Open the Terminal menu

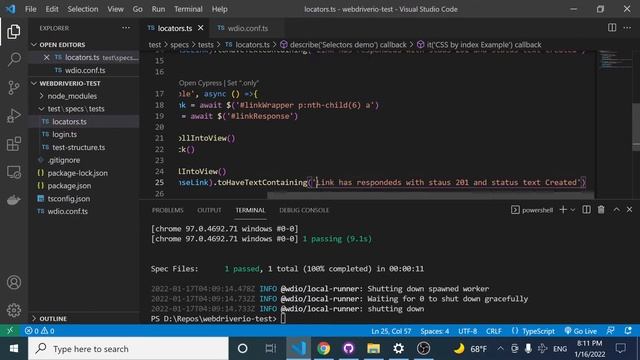click(188, 9)
